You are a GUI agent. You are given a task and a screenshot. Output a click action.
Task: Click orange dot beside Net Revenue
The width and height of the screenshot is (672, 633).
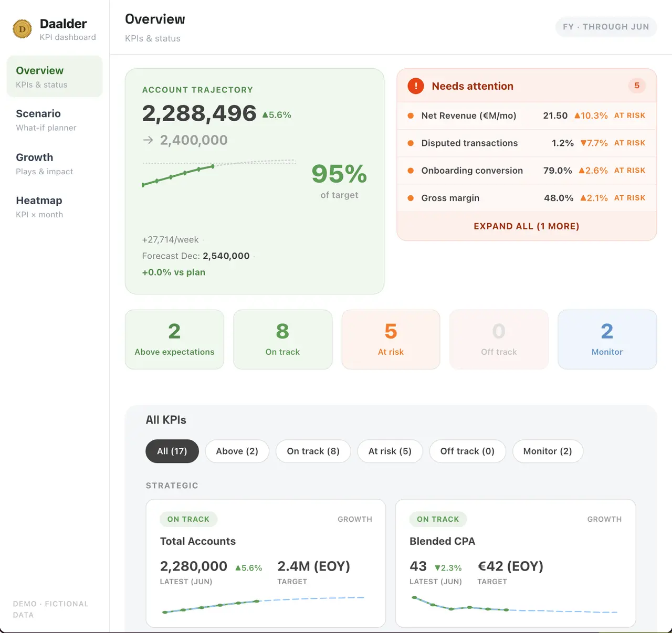(x=411, y=115)
